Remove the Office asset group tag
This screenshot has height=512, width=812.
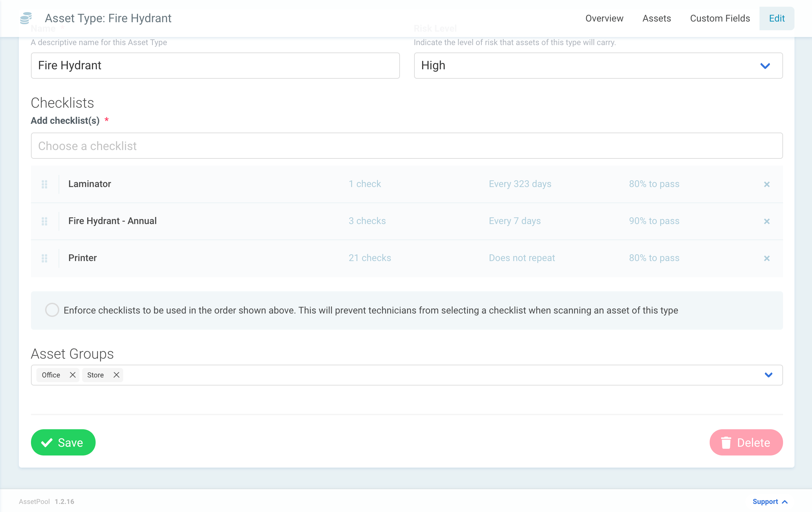click(72, 375)
